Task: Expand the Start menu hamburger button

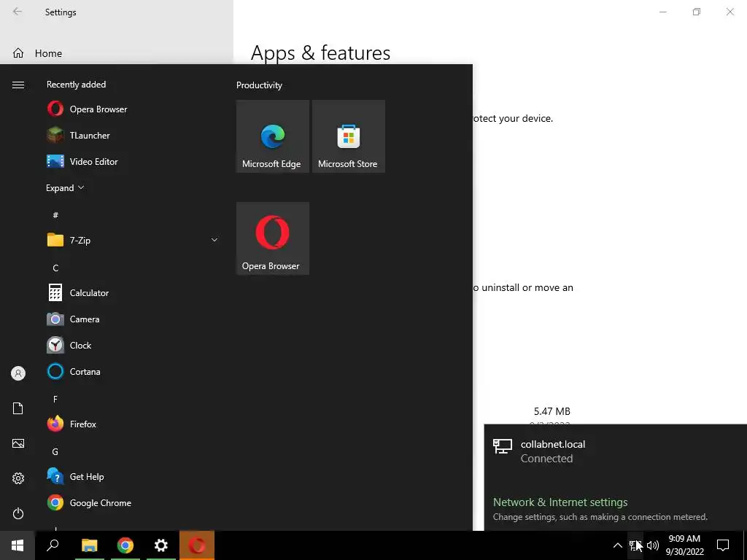Action: pos(18,85)
